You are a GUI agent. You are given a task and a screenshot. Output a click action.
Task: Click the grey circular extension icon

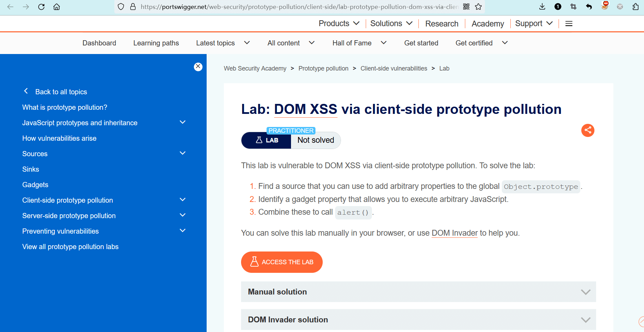tap(620, 7)
